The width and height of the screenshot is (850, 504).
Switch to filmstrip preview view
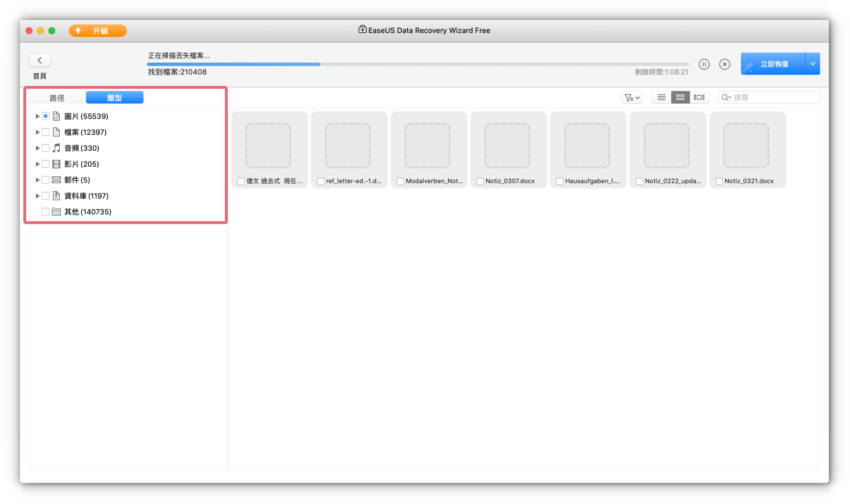click(699, 97)
